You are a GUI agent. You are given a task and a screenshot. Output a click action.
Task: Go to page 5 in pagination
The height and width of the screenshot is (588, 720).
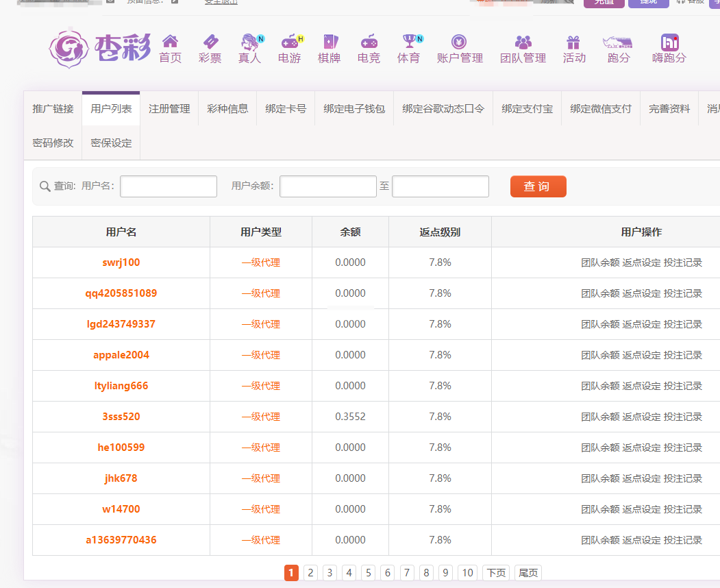click(x=369, y=573)
